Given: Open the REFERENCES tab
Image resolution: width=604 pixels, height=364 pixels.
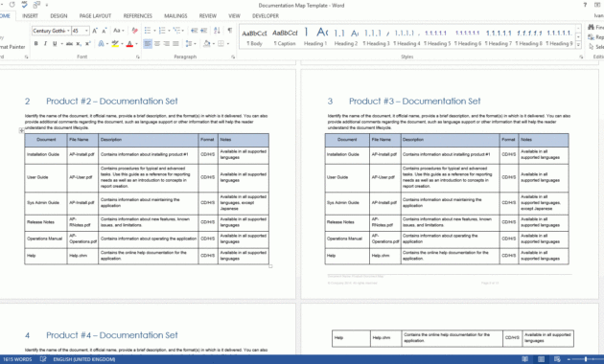Looking at the screenshot, I should [137, 15].
